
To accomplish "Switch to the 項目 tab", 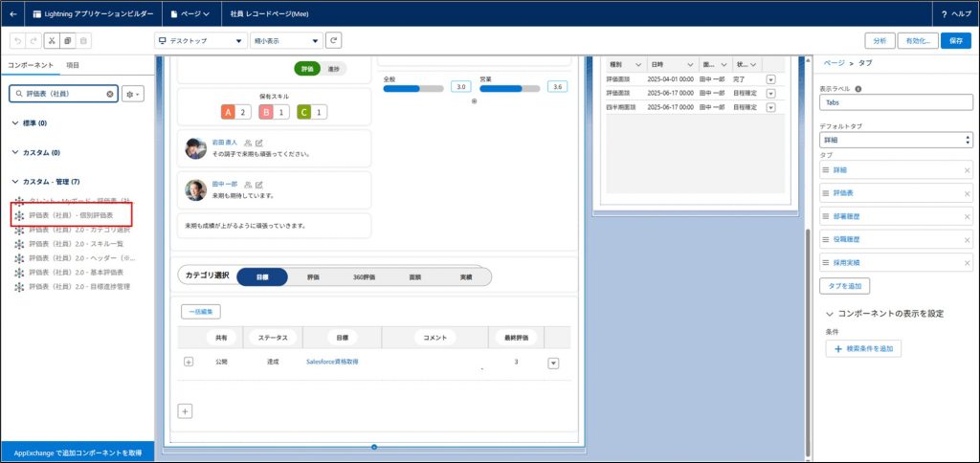I will [x=73, y=64].
